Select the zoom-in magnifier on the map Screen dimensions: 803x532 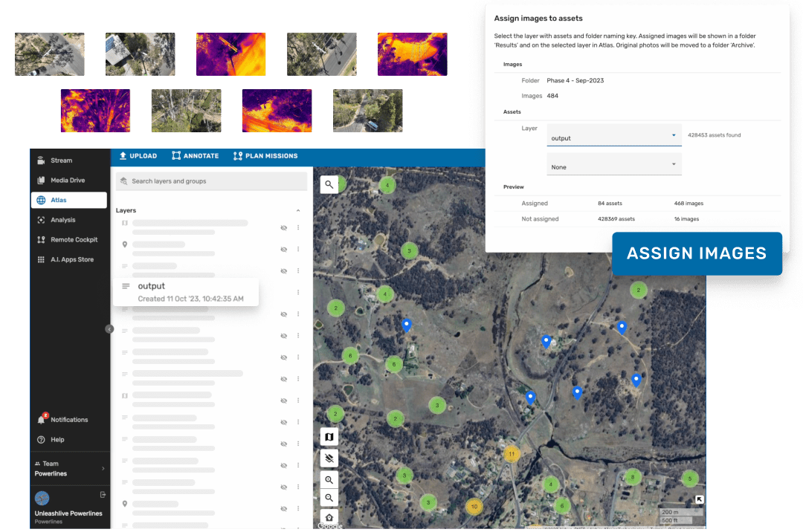click(x=329, y=479)
